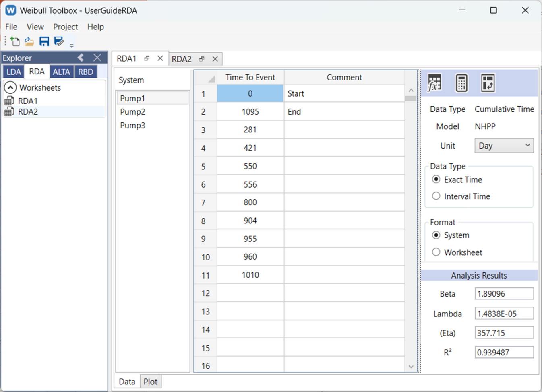Viewport: 542px width, 392px height.
Task: Open a project file via toolbar icon
Action: (x=29, y=41)
